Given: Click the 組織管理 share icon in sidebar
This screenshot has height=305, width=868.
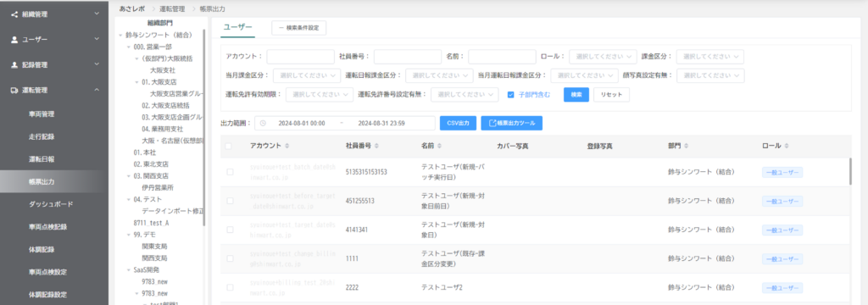Looking at the screenshot, I should pyautogui.click(x=14, y=14).
